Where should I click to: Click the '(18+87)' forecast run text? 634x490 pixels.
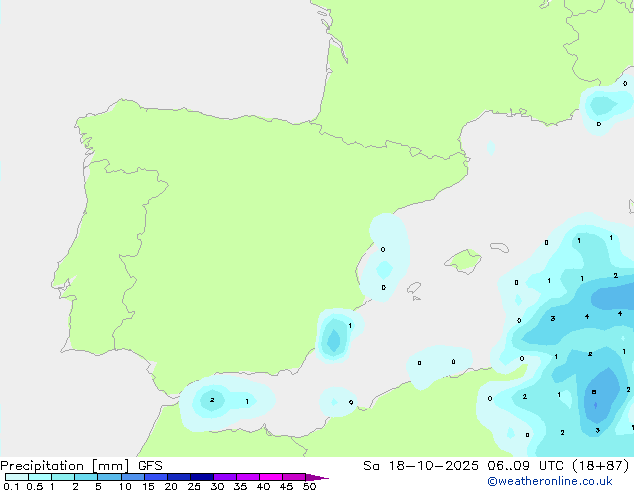(601, 466)
